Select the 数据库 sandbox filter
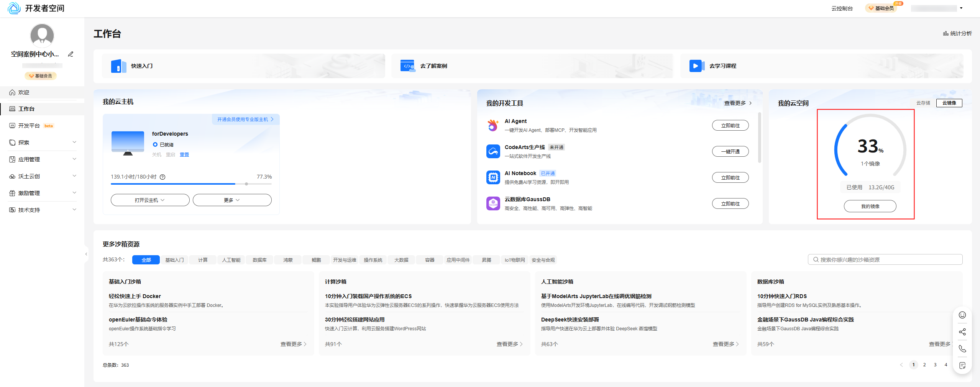This screenshot has height=387, width=980. 259,260
